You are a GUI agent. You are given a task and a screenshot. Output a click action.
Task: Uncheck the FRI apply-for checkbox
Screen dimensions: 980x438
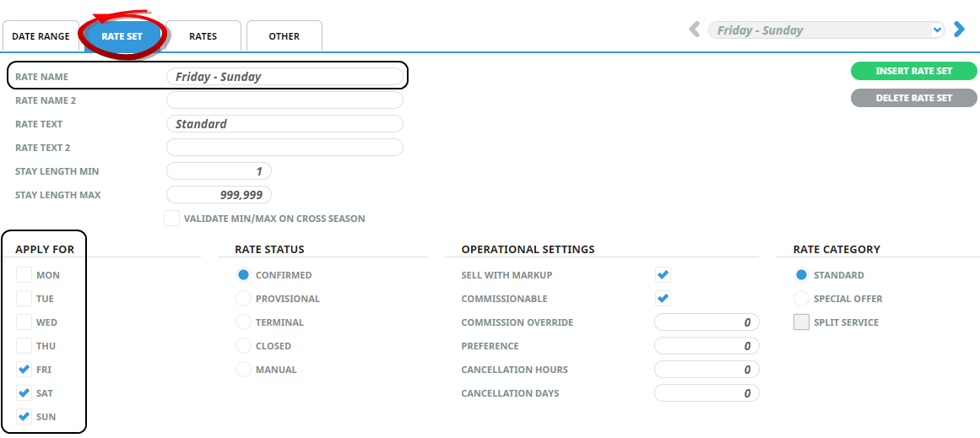[24, 370]
